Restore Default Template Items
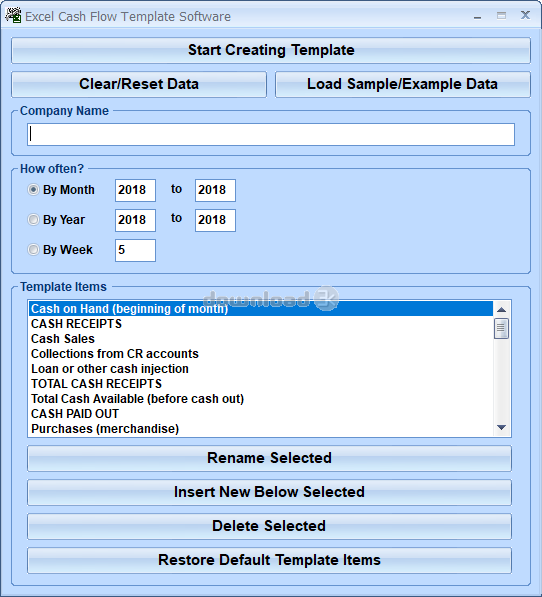 [x=269, y=560]
